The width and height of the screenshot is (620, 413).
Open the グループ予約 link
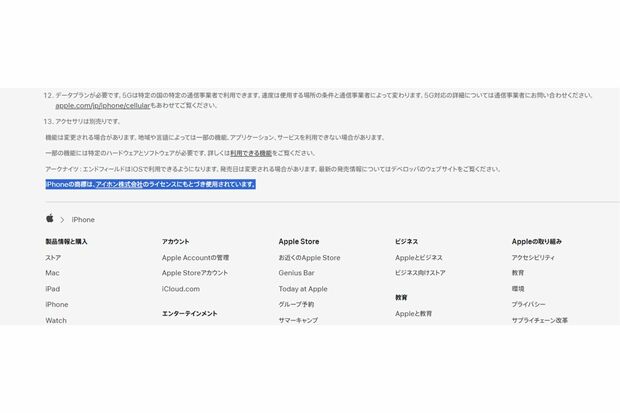[x=296, y=305]
